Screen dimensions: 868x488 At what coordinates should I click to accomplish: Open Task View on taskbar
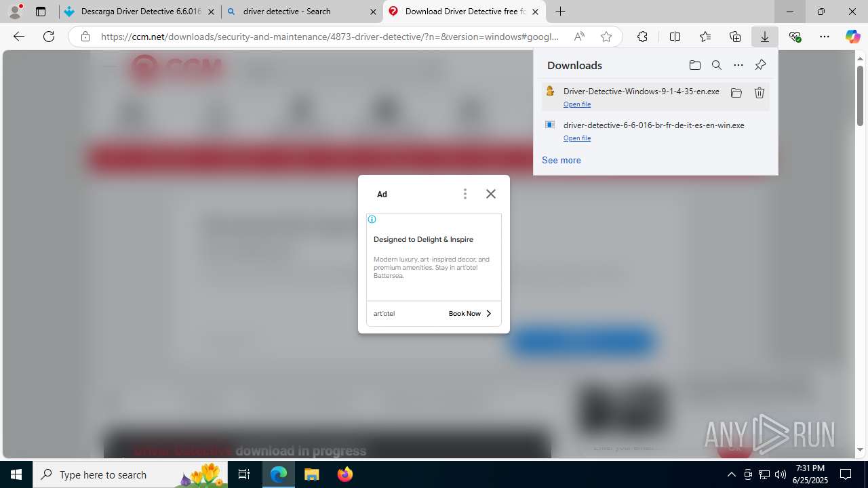pyautogui.click(x=244, y=474)
